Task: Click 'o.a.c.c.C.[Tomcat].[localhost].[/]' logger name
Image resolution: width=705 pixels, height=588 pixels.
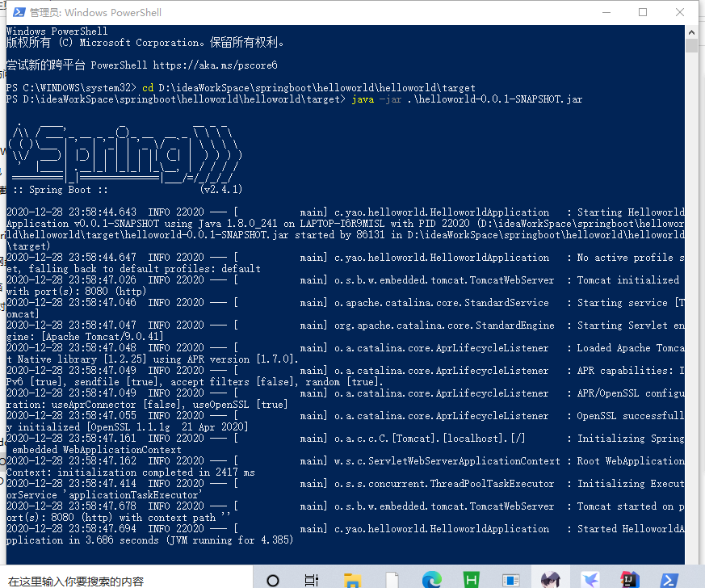Action: (x=430, y=439)
